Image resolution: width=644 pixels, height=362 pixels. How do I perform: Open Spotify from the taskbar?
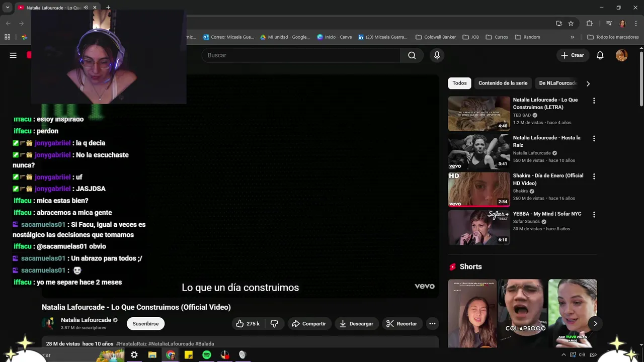(207, 355)
